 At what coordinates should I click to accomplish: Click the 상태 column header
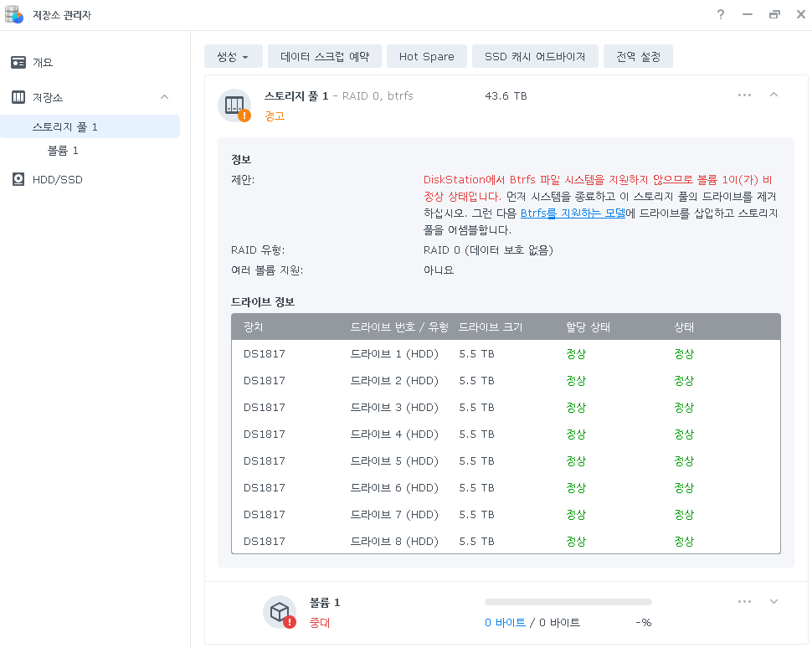coord(684,327)
